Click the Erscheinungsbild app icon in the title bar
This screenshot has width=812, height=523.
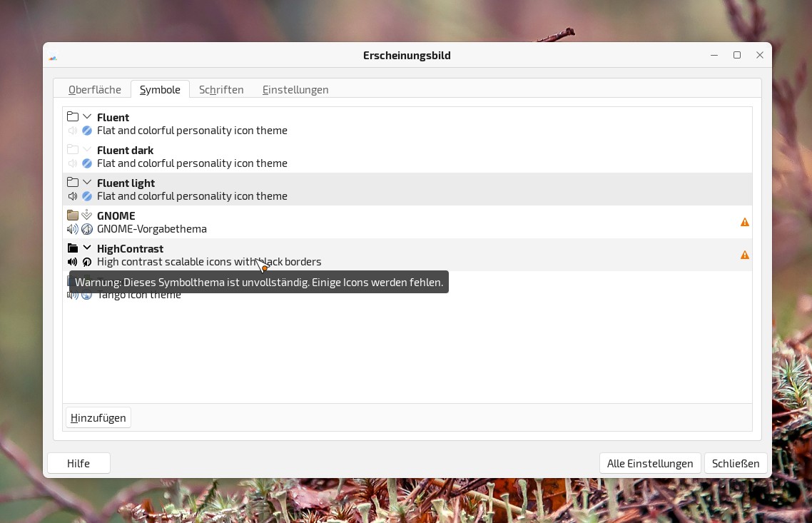point(53,56)
